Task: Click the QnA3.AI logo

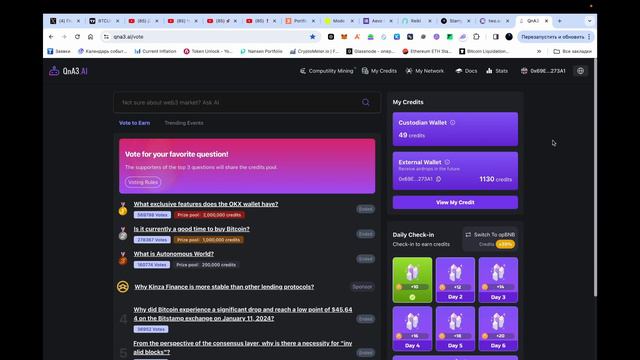Action: click(68, 71)
